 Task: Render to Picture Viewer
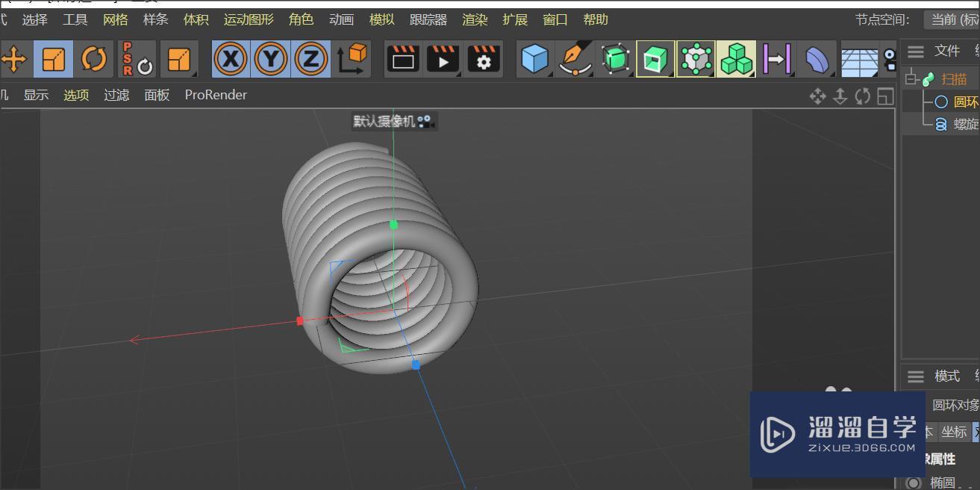(443, 58)
